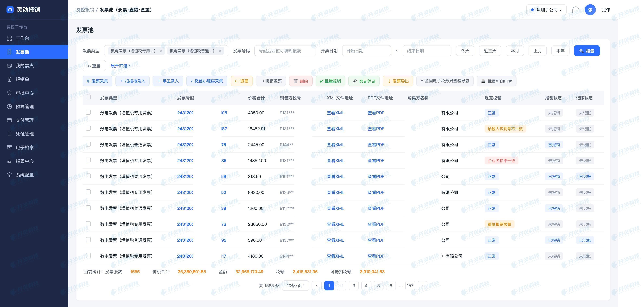
Task: Open the 深圳子公司 company dropdown
Action: pyautogui.click(x=546, y=10)
